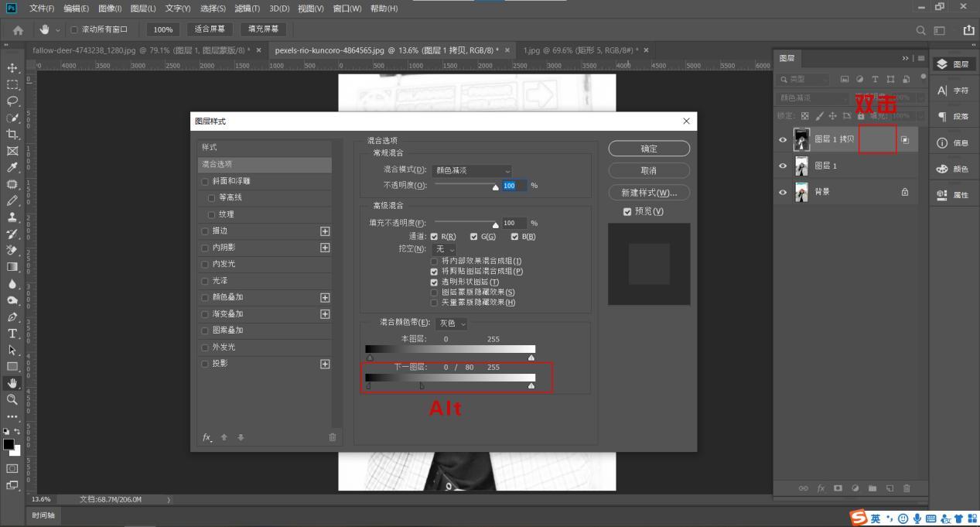Select the Crop tool

coord(12,135)
